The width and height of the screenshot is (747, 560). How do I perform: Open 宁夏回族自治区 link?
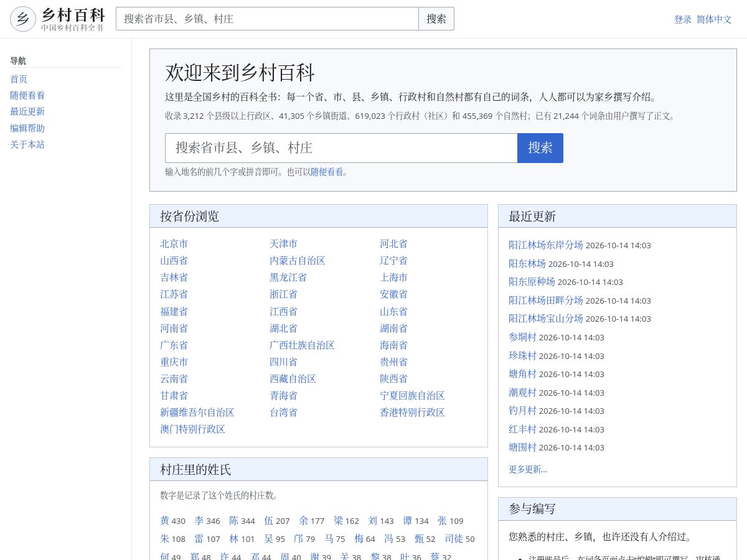(413, 395)
